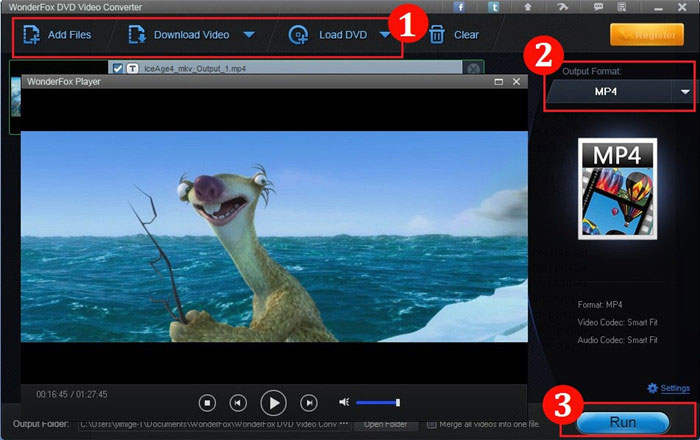Click the Audio Codec: Smart Fit text
Viewport: 700px width, 440px height.
click(x=617, y=340)
